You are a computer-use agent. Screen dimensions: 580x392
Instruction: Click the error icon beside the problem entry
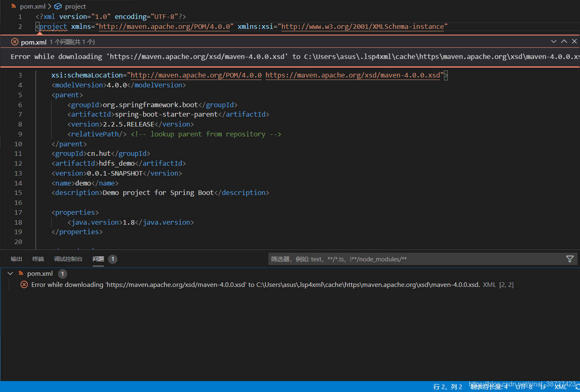point(24,284)
